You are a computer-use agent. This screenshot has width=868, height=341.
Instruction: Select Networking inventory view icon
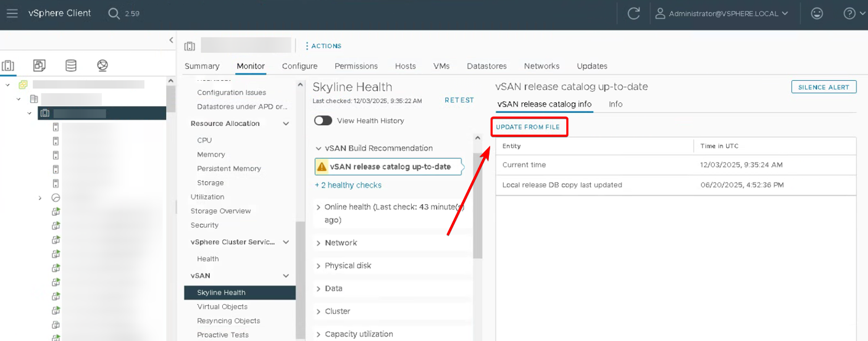point(102,65)
